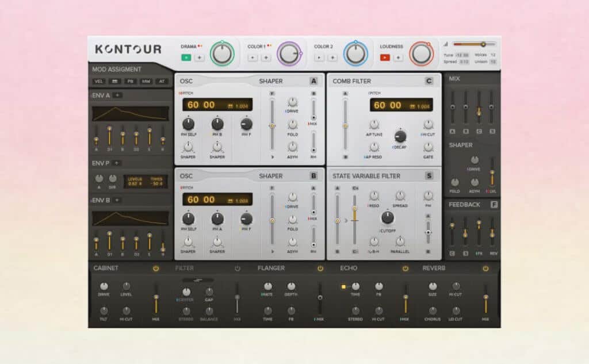The width and height of the screenshot is (589, 364).
Task: Click the PM F knob in OSC A
Action: [246, 124]
